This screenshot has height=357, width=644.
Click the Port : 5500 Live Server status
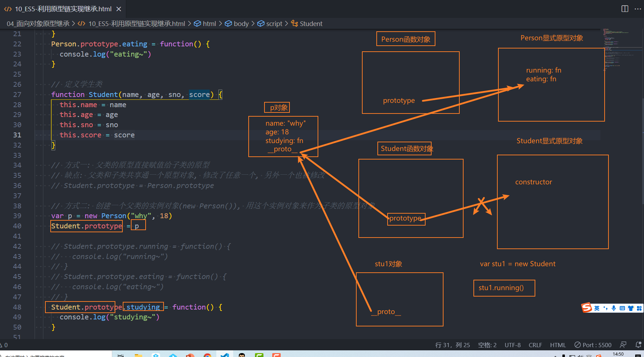[x=593, y=345]
